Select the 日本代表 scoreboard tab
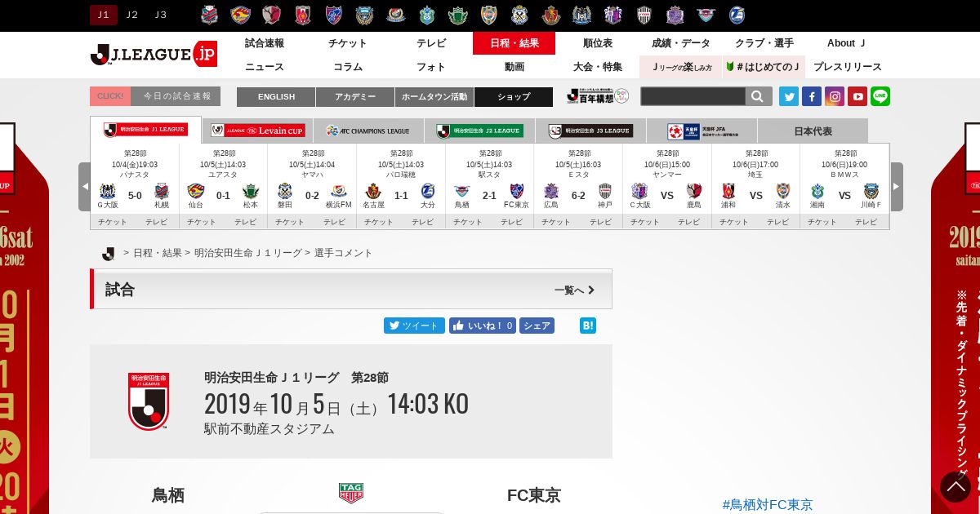The height and width of the screenshot is (514, 980). click(813, 131)
